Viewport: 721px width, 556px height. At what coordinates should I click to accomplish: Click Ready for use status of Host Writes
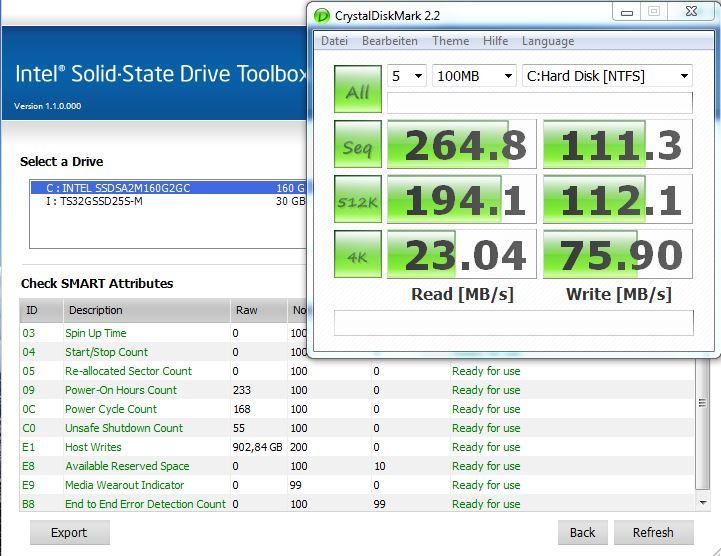pos(486,447)
